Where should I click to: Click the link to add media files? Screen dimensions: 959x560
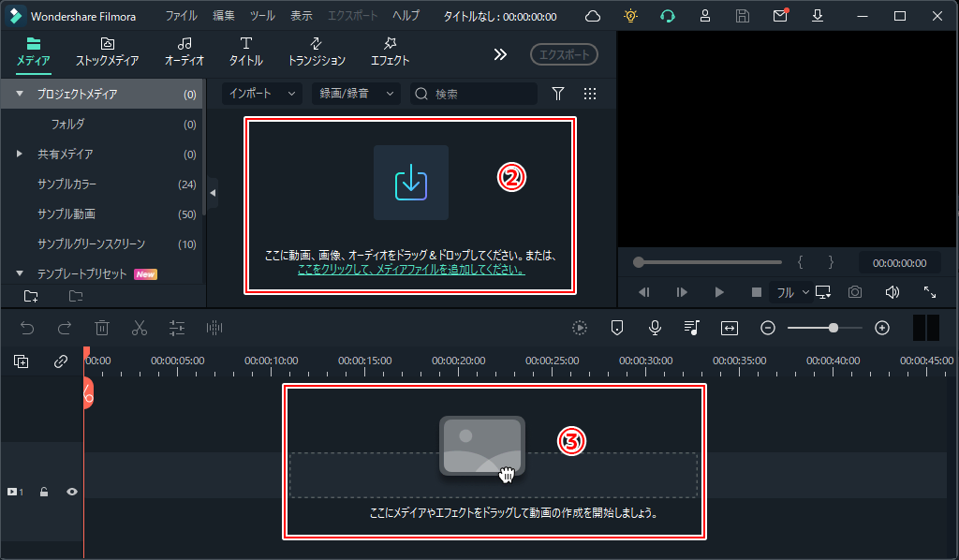click(410, 269)
